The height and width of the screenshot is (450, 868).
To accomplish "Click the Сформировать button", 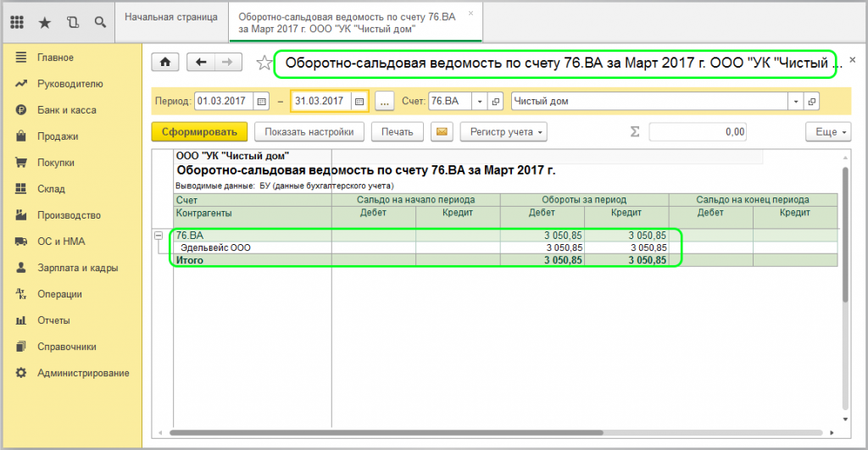I will (199, 131).
